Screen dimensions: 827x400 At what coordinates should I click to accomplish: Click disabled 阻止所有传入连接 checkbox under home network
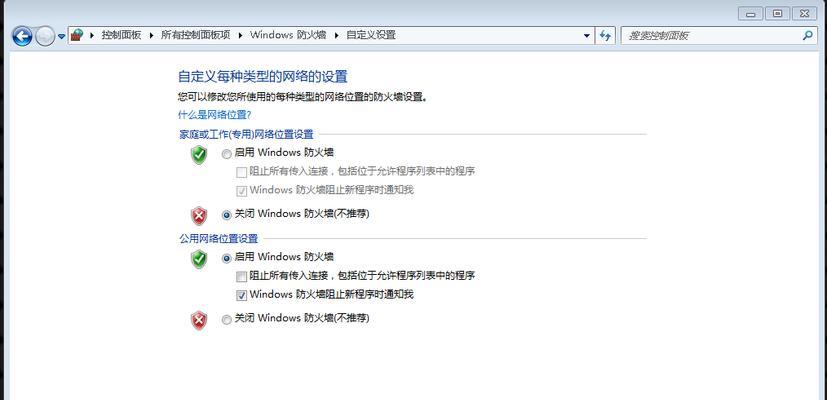tap(242, 172)
